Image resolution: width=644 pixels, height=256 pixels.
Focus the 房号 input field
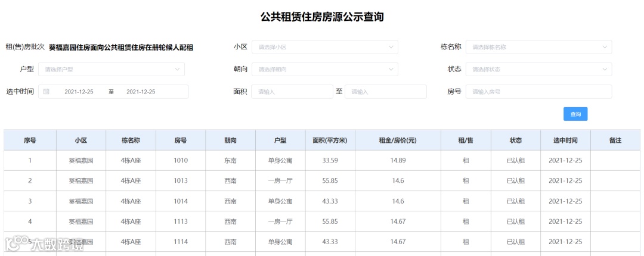click(538, 92)
